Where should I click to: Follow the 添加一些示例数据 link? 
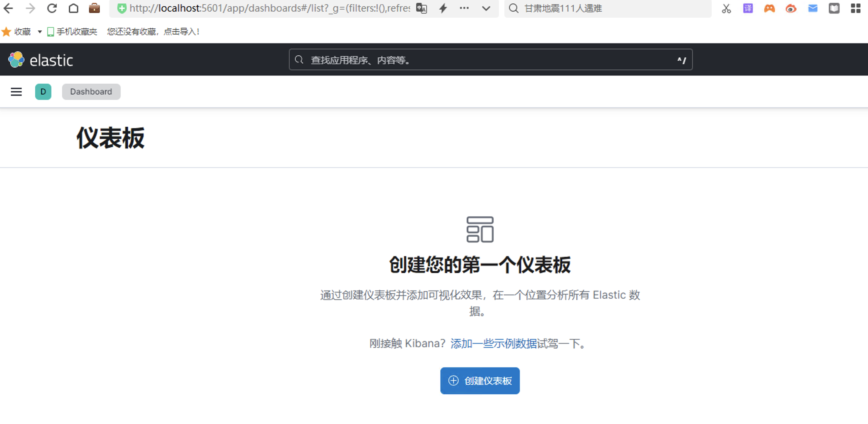[493, 343]
